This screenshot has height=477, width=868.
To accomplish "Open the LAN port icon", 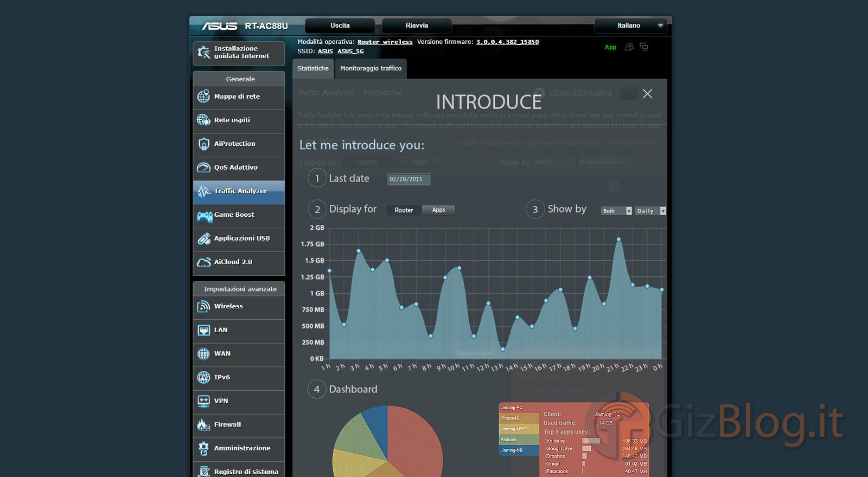I will click(203, 330).
